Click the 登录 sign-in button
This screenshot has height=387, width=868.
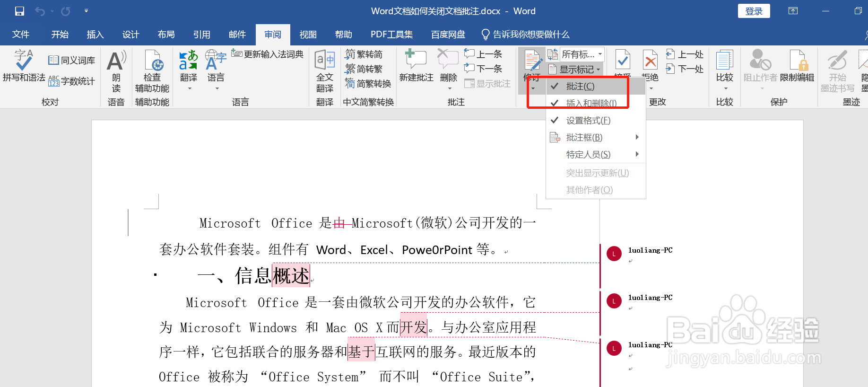tap(754, 11)
